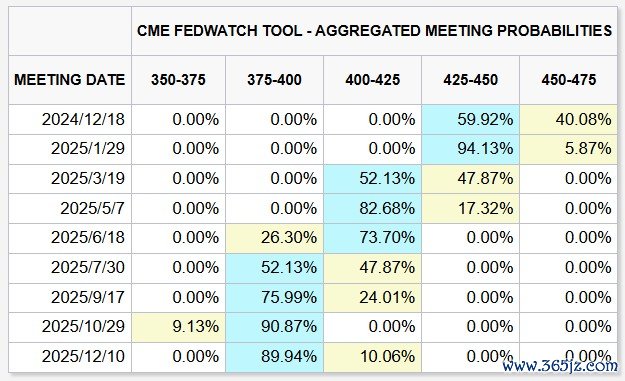Click the 90.87% probability cell

point(274,327)
